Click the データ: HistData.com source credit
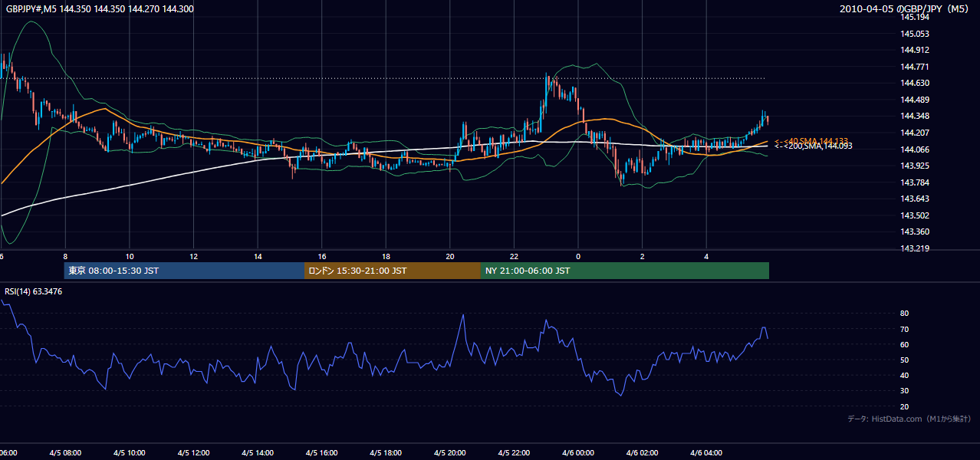980x460 pixels. [x=909, y=419]
